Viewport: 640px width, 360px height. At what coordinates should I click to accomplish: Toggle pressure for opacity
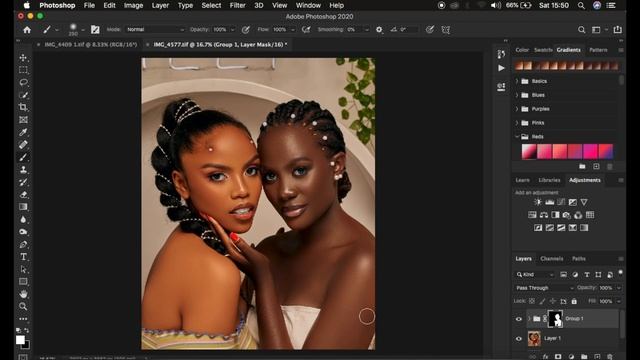pos(246,29)
